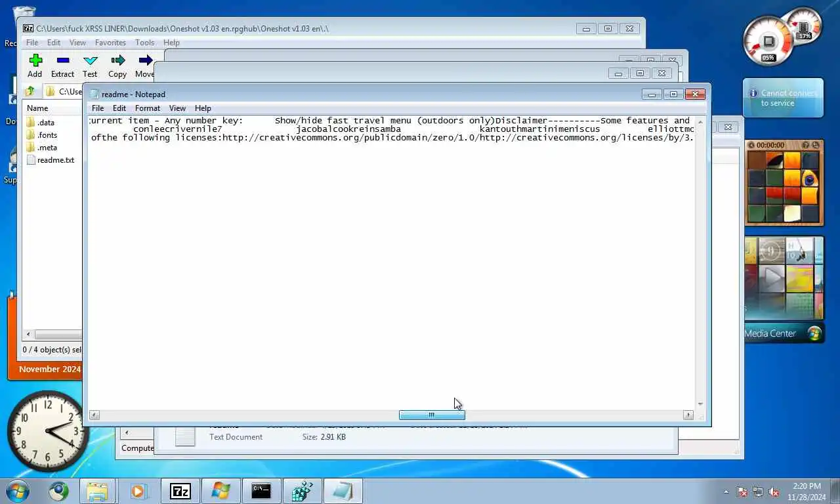Switch to Command Prompt taskbar button
The image size is (840, 504).
[x=261, y=491]
